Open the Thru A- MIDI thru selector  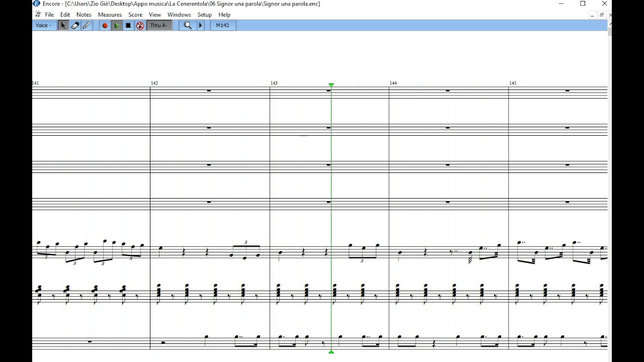[159, 25]
